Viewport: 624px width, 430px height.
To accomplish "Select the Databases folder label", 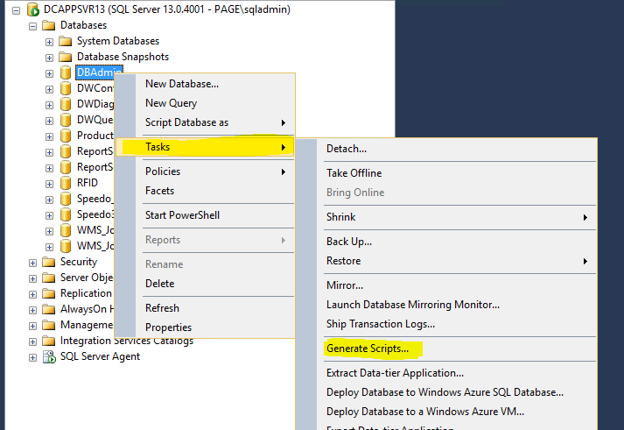I will [x=84, y=25].
